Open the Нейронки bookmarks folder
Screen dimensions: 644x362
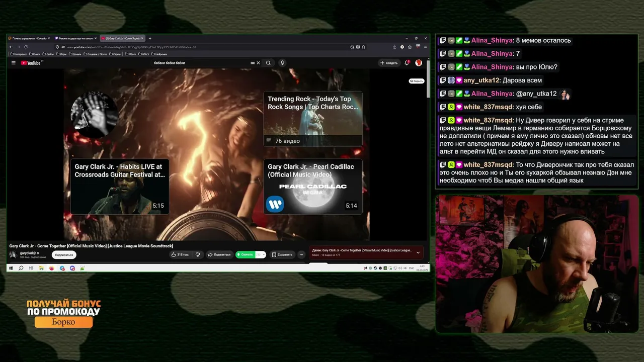[x=159, y=54]
